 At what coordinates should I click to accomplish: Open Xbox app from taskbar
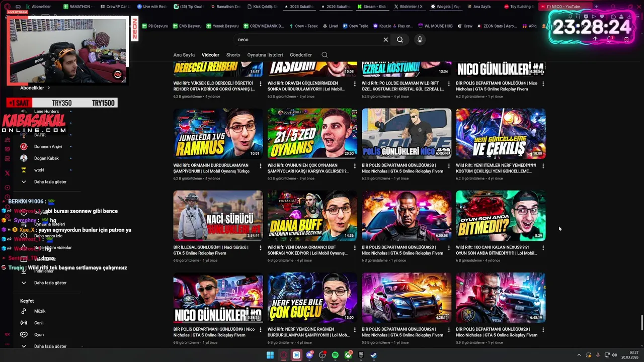[348, 355]
